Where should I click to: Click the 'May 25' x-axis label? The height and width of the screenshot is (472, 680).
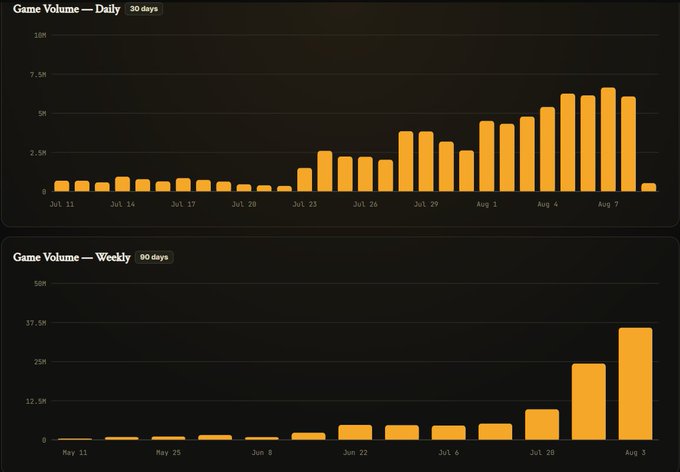(x=168, y=452)
